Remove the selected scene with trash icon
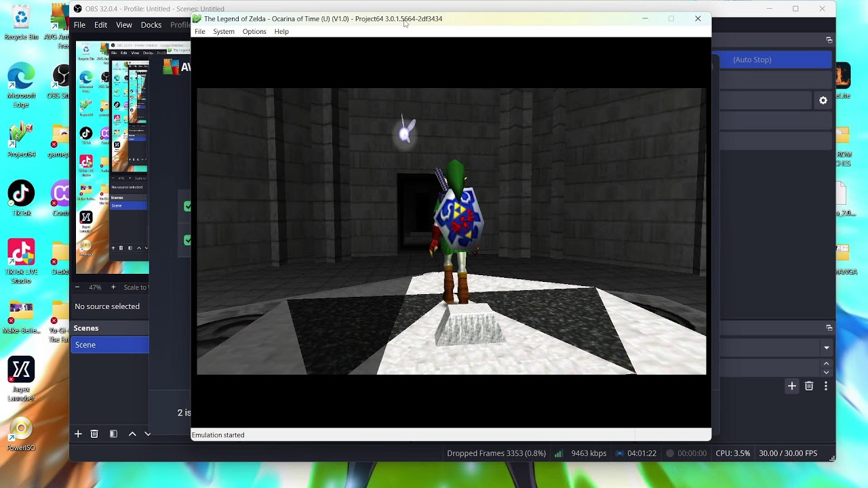The width and height of the screenshot is (868, 488). 94,434
